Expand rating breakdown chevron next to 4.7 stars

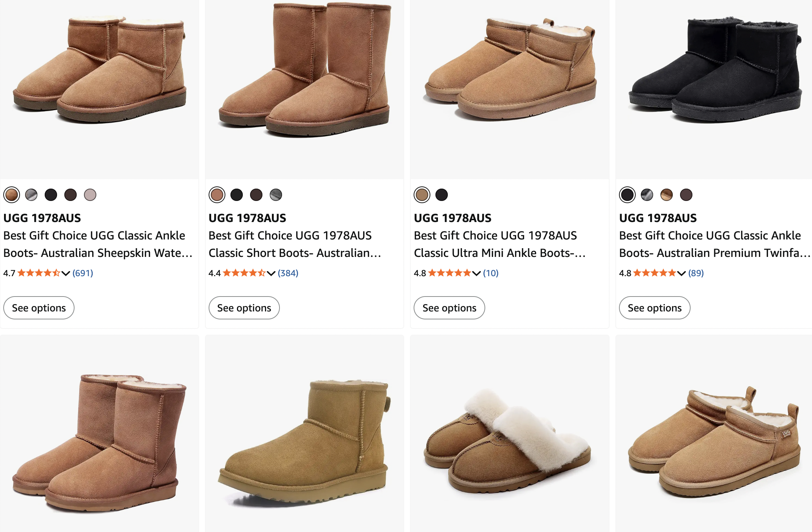coord(66,273)
